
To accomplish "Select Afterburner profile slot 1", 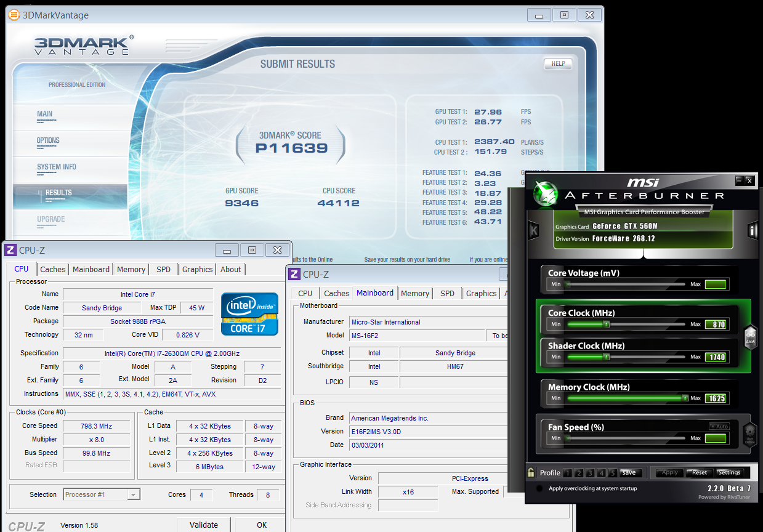I will (568, 473).
